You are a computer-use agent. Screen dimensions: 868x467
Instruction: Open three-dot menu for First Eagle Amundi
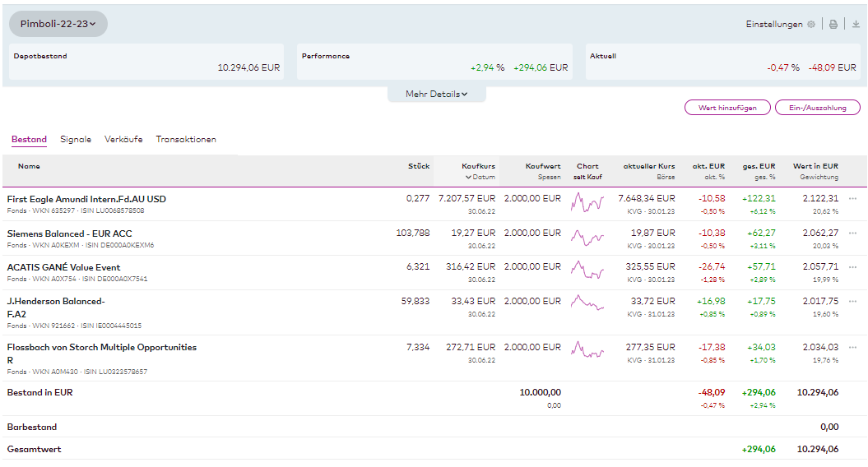[x=852, y=199]
